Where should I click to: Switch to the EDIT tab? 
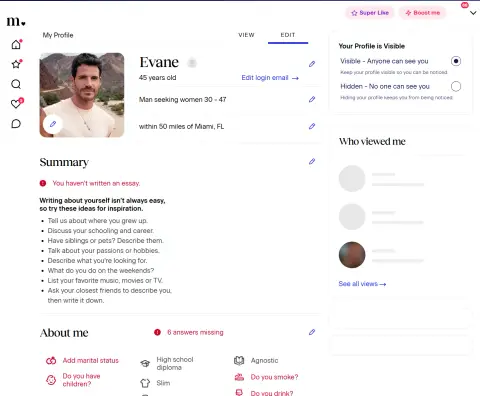click(288, 35)
